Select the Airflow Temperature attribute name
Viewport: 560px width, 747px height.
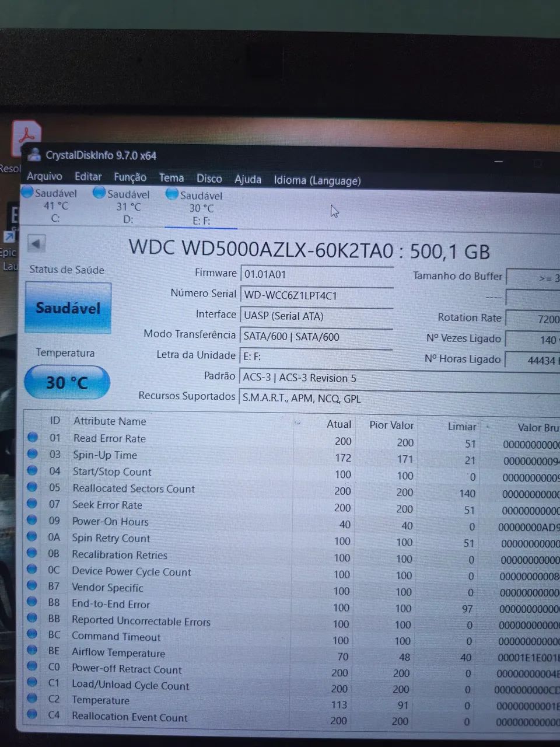(118, 652)
